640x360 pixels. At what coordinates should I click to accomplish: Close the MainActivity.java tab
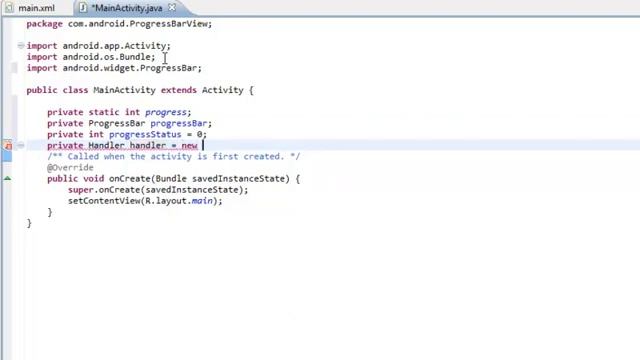(172, 7)
